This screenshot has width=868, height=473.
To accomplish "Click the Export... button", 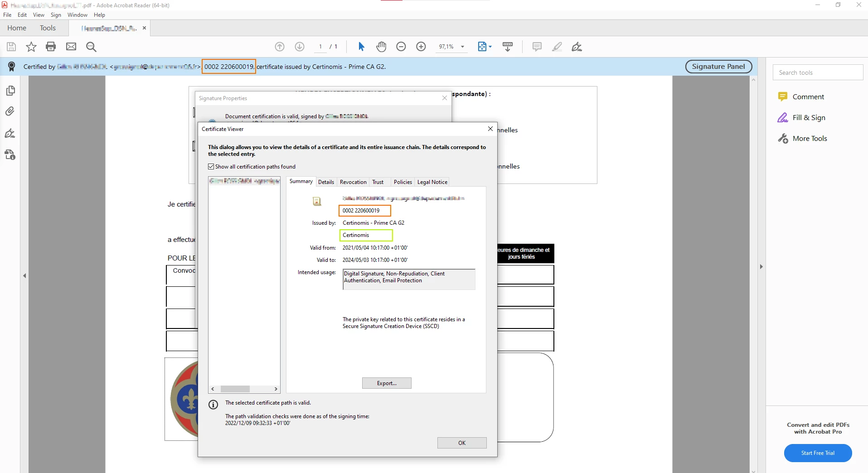I will click(x=387, y=383).
